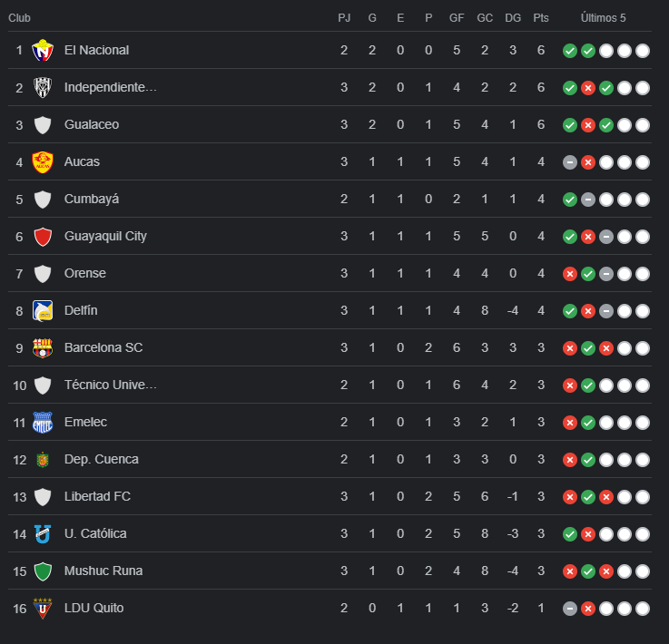Click the Barcelona SC crest icon

click(x=42, y=348)
